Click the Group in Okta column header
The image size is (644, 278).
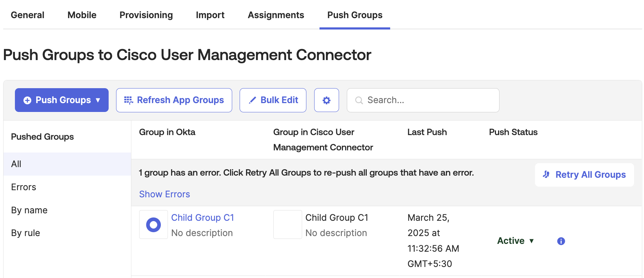(167, 132)
